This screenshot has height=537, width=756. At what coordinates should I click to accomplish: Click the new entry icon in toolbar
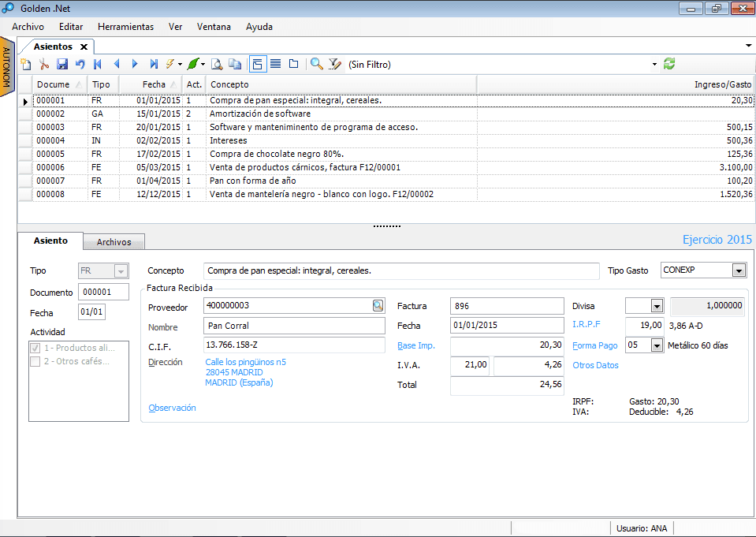coord(26,64)
